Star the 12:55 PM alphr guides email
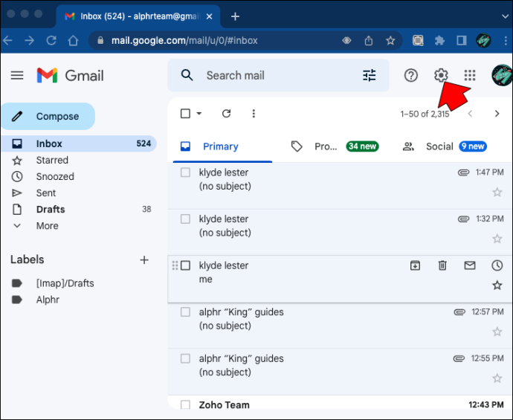This screenshot has width=513, height=420. (497, 378)
